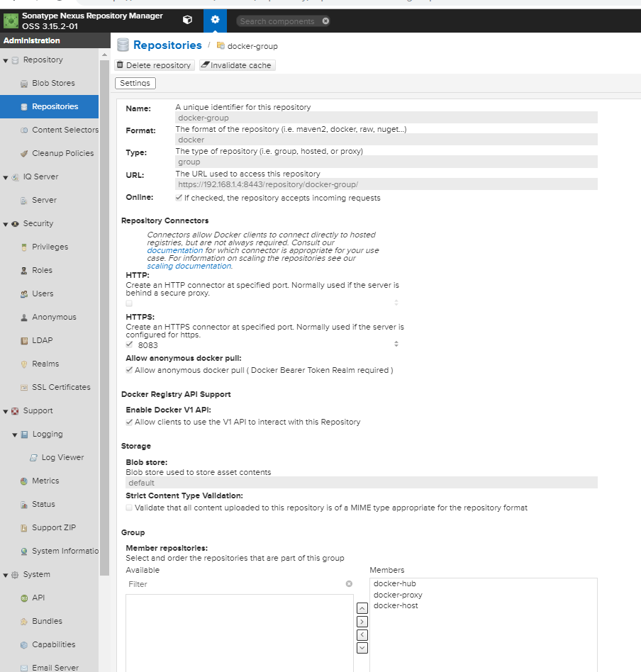The width and height of the screenshot is (641, 672).
Task: Remove repository from Members arrow button
Action: (x=362, y=634)
